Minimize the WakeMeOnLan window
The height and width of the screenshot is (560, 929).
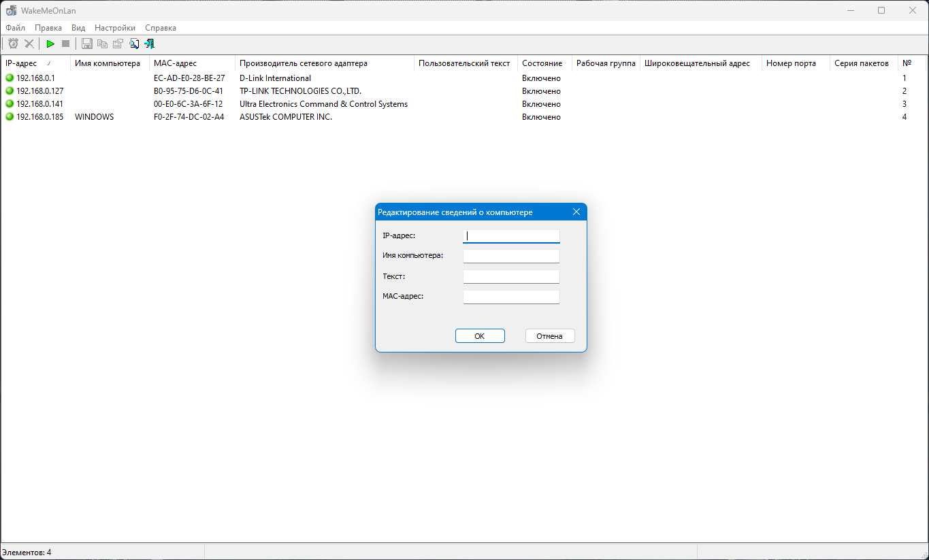pyautogui.click(x=850, y=10)
